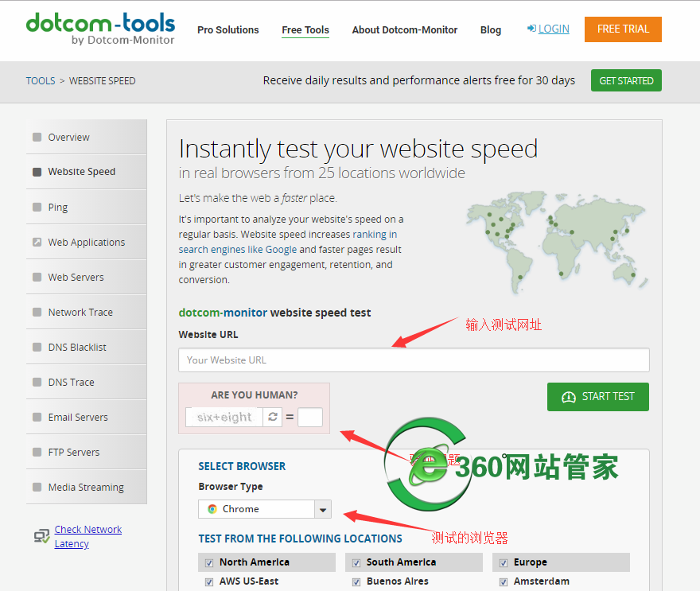Viewport: 700px width, 591px height.
Task: Open the Web Servers tool
Action: 87,277
